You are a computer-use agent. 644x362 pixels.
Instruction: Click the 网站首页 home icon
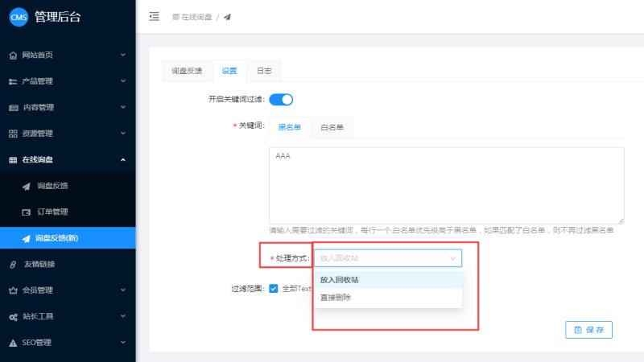coord(13,56)
